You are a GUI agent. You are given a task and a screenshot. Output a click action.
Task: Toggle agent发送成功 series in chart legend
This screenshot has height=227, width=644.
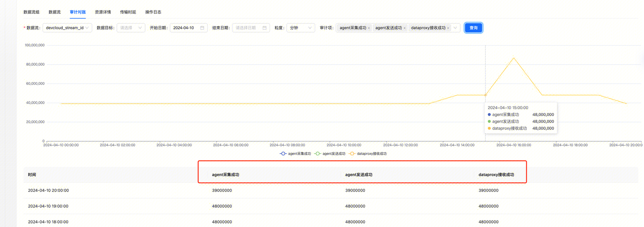coord(330,153)
